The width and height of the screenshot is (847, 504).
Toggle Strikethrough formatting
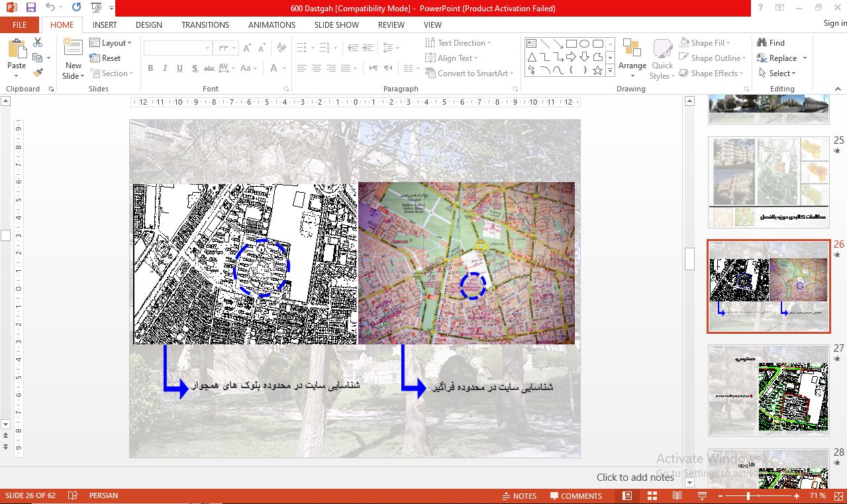209,68
